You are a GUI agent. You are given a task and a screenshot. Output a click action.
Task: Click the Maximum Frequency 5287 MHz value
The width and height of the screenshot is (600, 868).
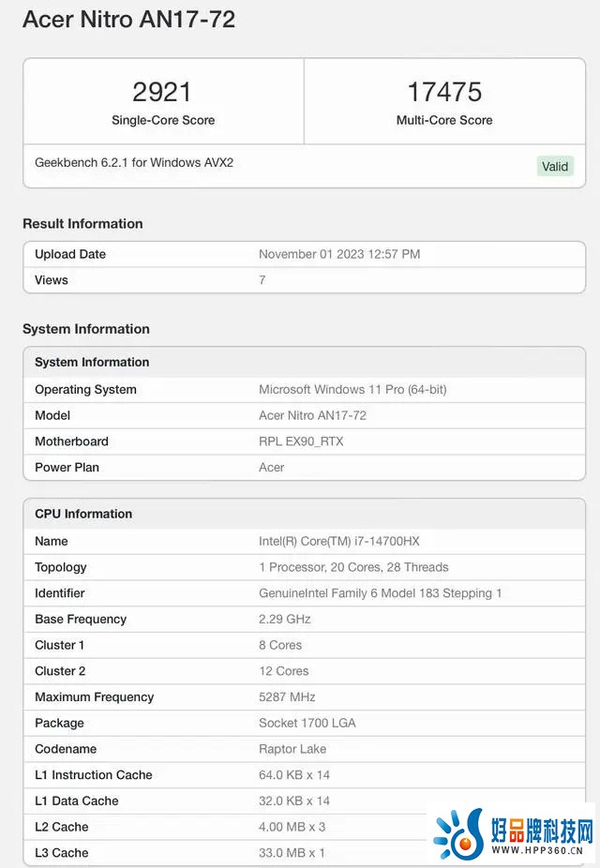(x=287, y=697)
